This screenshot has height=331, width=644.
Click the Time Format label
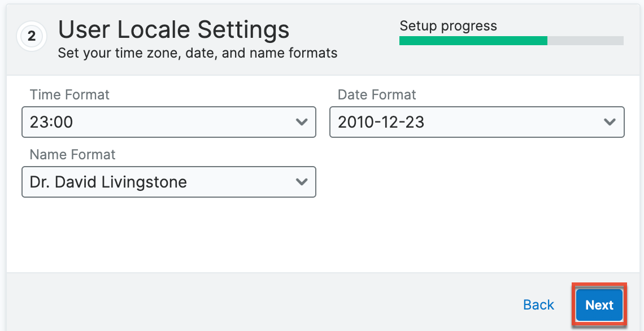pyautogui.click(x=69, y=95)
